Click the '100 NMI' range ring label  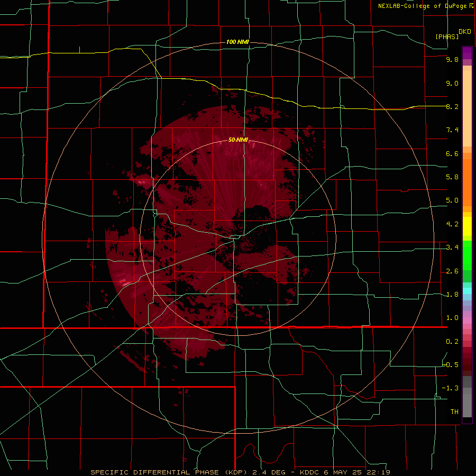click(237, 42)
